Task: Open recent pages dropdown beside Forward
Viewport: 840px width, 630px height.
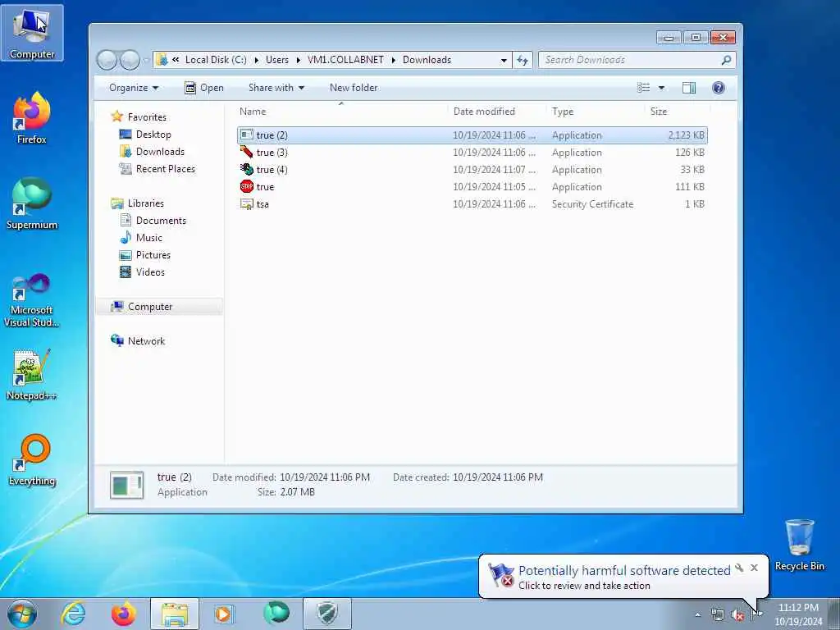Action: tap(145, 60)
